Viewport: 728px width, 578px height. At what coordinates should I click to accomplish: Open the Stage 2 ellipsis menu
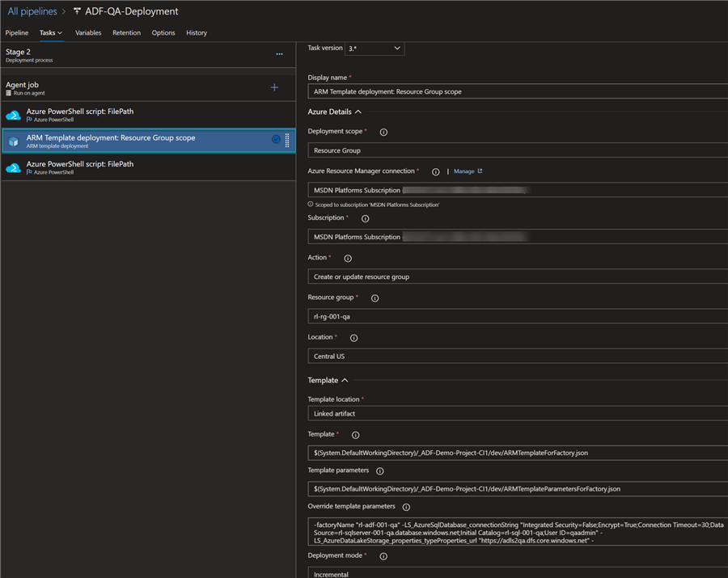pos(279,54)
